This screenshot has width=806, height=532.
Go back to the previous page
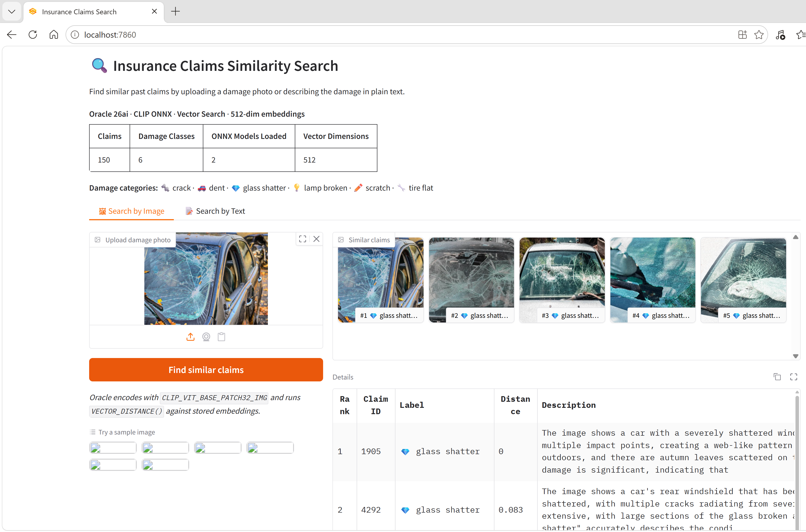click(x=11, y=35)
